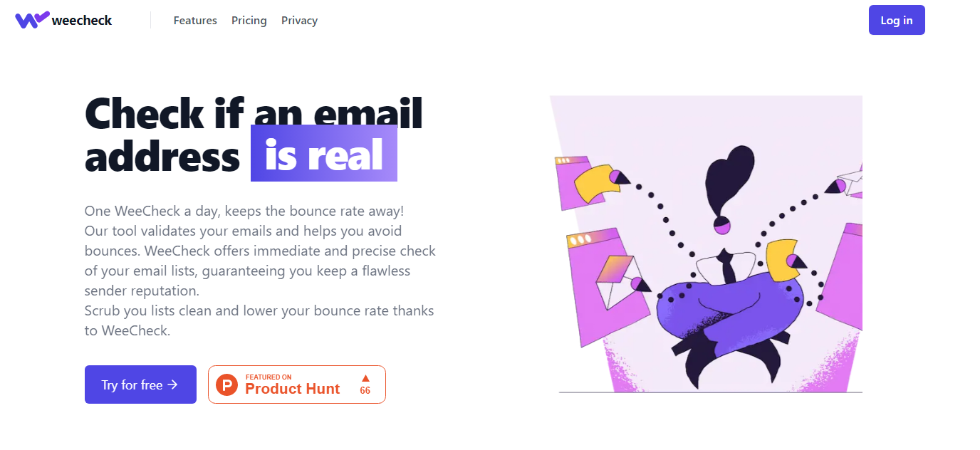Screen dimensions: 980x450
Task: Click the purple W weecheck logo icon
Action: (32, 20)
